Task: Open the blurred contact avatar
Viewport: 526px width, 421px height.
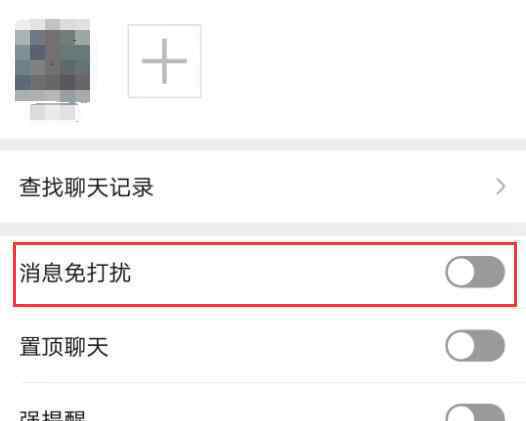Action: 52,61
